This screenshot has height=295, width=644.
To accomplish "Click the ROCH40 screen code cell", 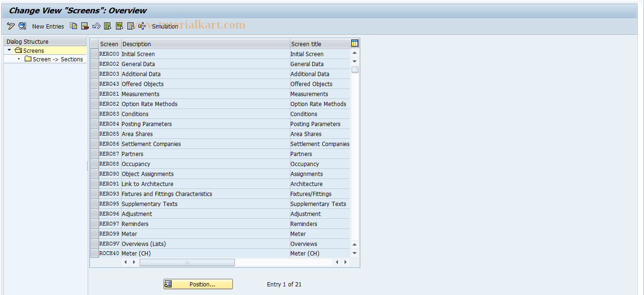I will (110, 254).
